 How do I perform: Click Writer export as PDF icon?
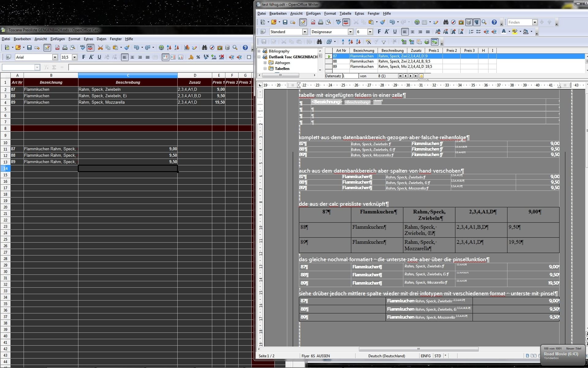pos(313,22)
